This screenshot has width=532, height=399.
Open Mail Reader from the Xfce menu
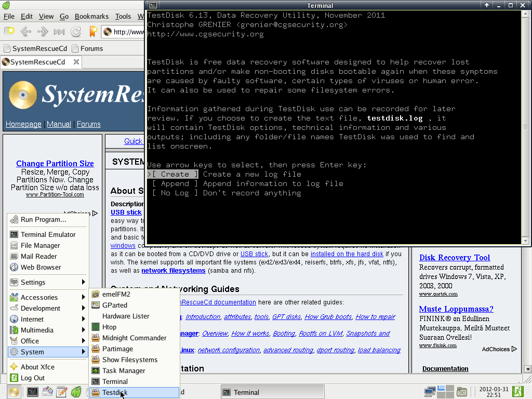click(48, 256)
